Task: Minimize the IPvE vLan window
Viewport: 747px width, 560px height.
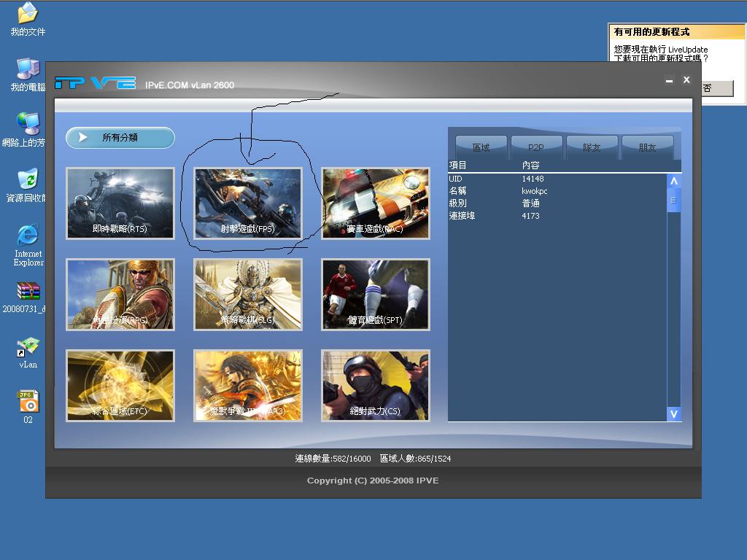Action: [x=670, y=80]
